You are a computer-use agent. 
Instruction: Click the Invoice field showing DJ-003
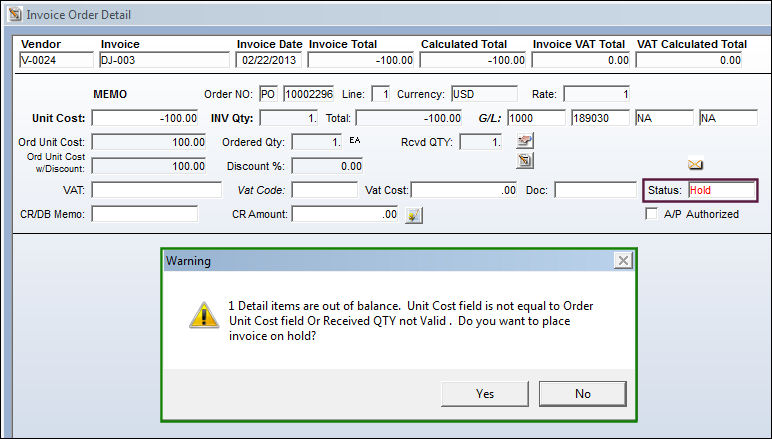(x=164, y=60)
